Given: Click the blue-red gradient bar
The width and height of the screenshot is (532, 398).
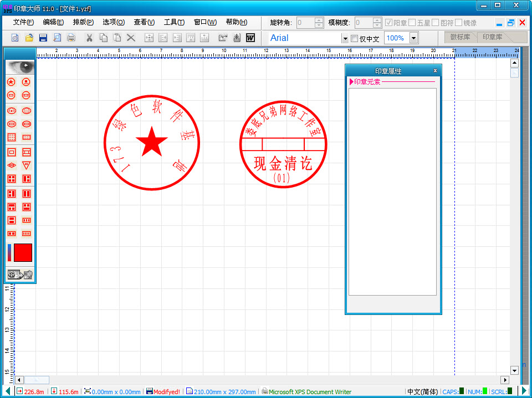Looking at the screenshot, I should point(9,252).
